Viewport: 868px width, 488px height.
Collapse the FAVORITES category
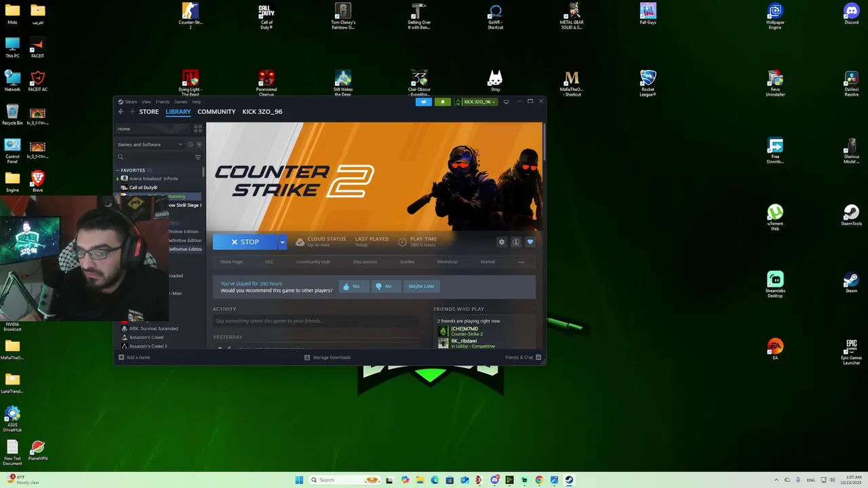point(117,170)
